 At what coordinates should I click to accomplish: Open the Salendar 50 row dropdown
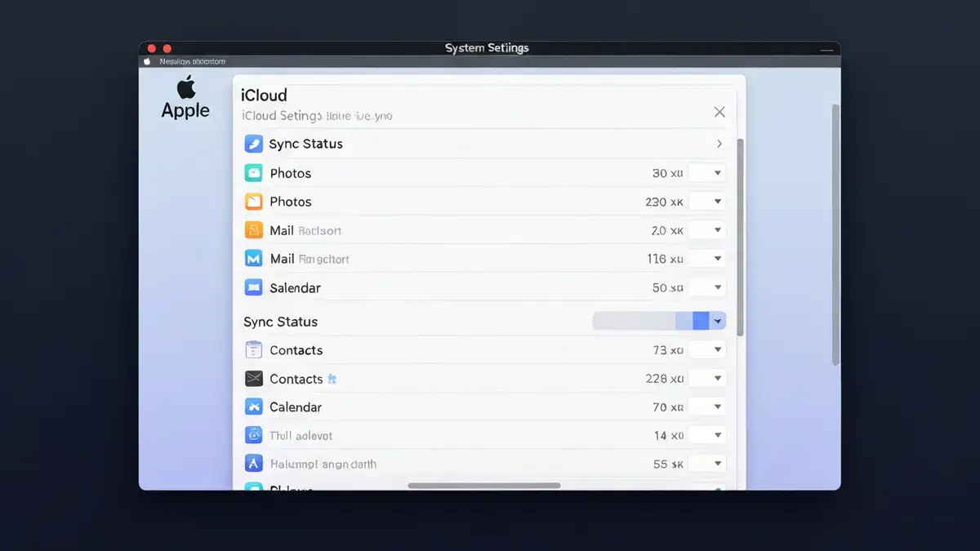point(707,287)
